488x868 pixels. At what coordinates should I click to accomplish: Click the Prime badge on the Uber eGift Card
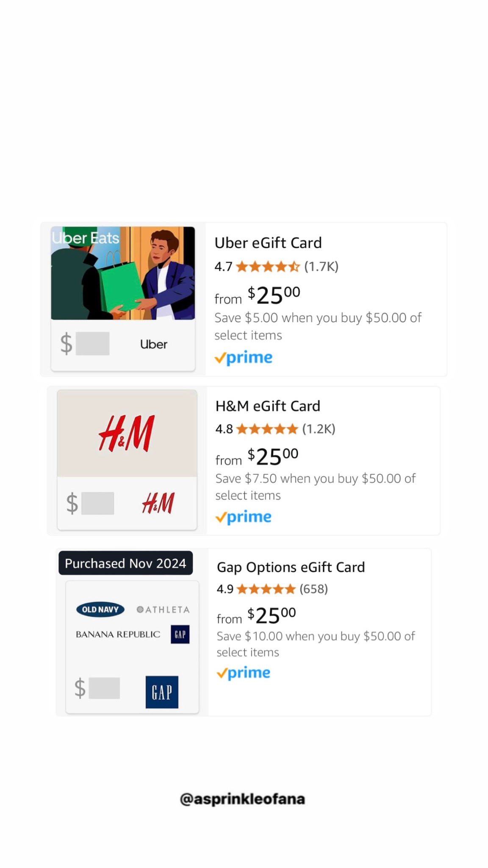244,357
